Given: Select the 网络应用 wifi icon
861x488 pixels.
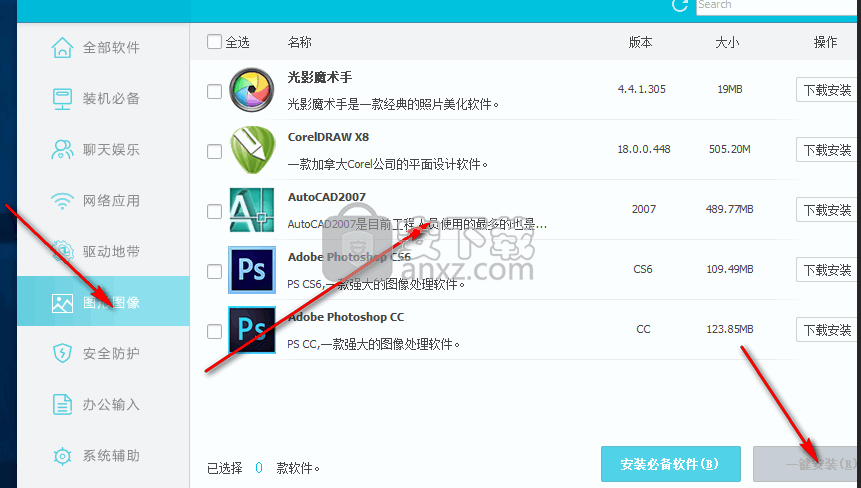Looking at the screenshot, I should 62,201.
